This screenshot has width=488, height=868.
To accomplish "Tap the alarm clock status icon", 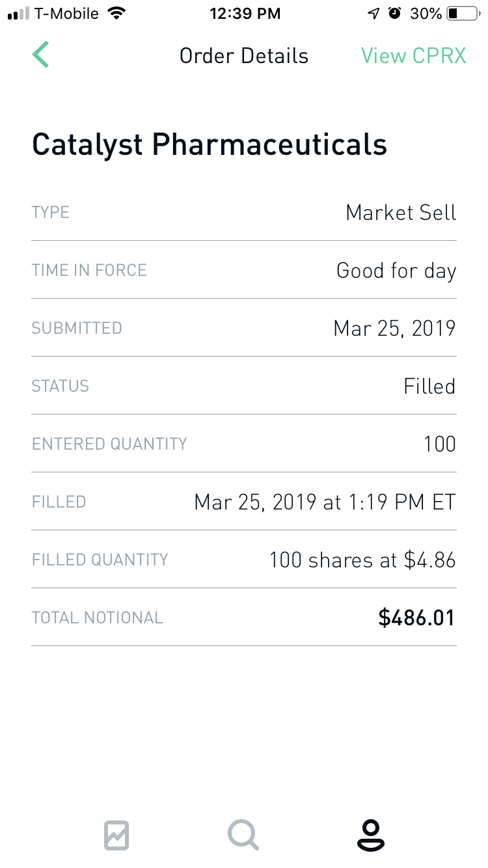I will pos(395,13).
